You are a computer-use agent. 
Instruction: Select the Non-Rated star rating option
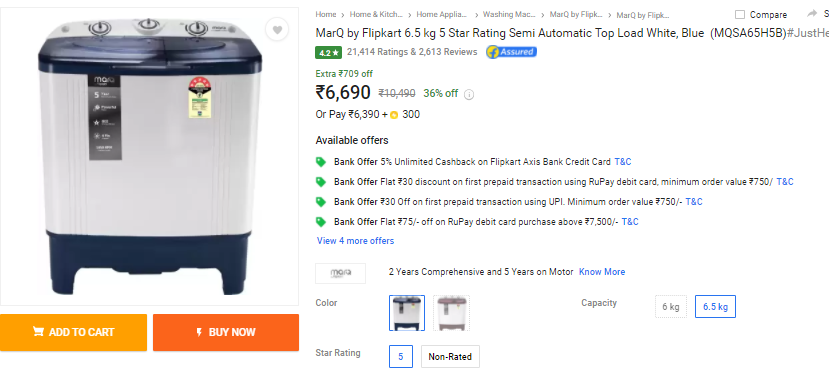pyautogui.click(x=450, y=357)
